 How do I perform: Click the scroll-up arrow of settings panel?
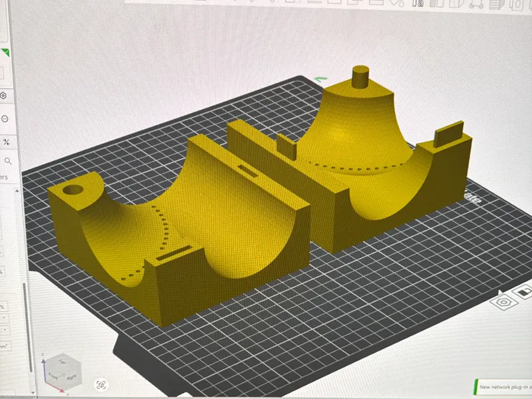point(17,191)
